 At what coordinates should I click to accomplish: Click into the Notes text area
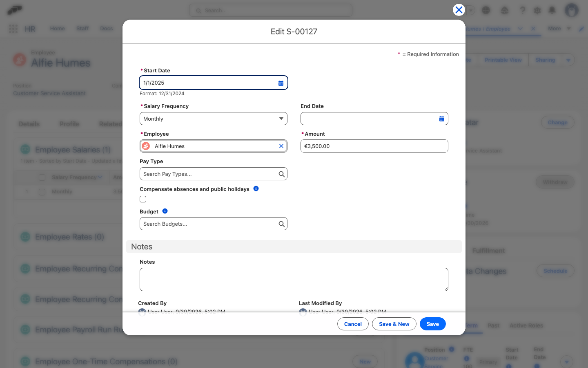pos(294,280)
